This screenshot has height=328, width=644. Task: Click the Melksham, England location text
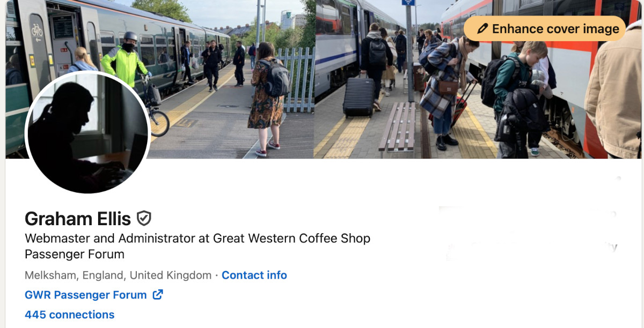click(x=118, y=275)
